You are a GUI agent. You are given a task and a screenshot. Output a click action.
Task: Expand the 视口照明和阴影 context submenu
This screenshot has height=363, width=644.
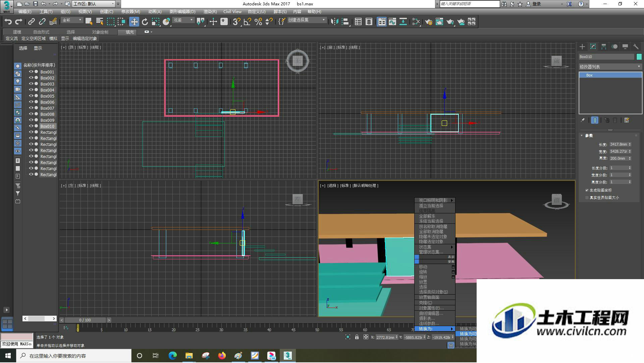click(x=435, y=200)
